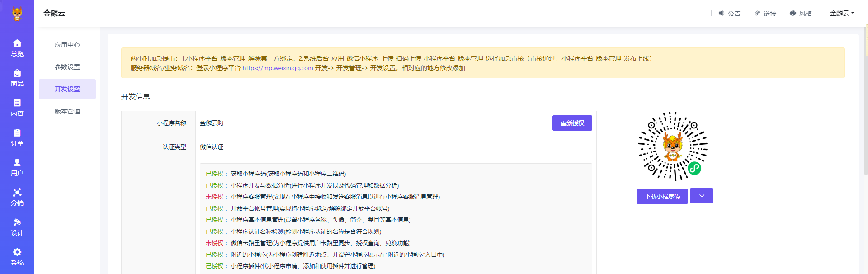Open the 用户 users sidebar item
This screenshot has width=868, height=274.
pos(17,167)
